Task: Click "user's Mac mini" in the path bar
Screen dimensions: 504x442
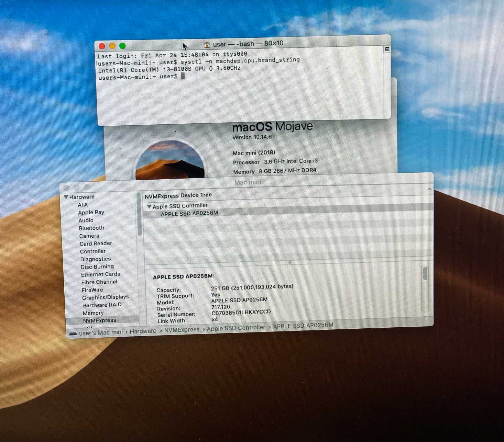Action: tap(101, 333)
